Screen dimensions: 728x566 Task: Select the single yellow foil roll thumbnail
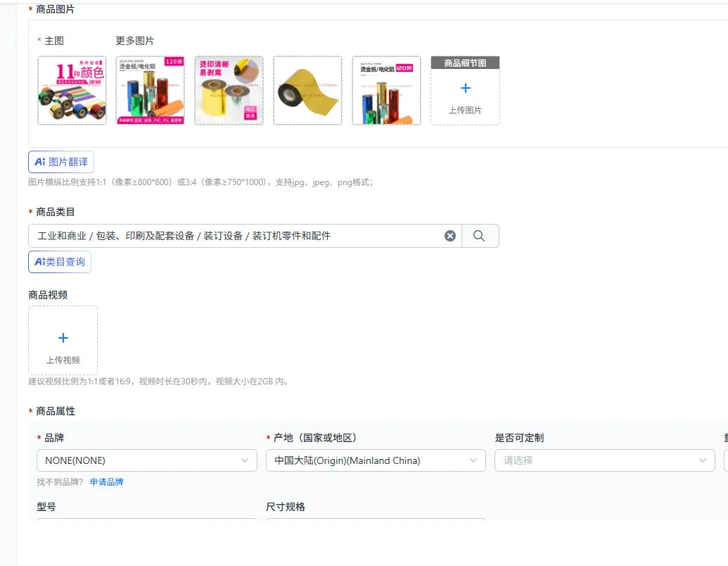point(307,91)
